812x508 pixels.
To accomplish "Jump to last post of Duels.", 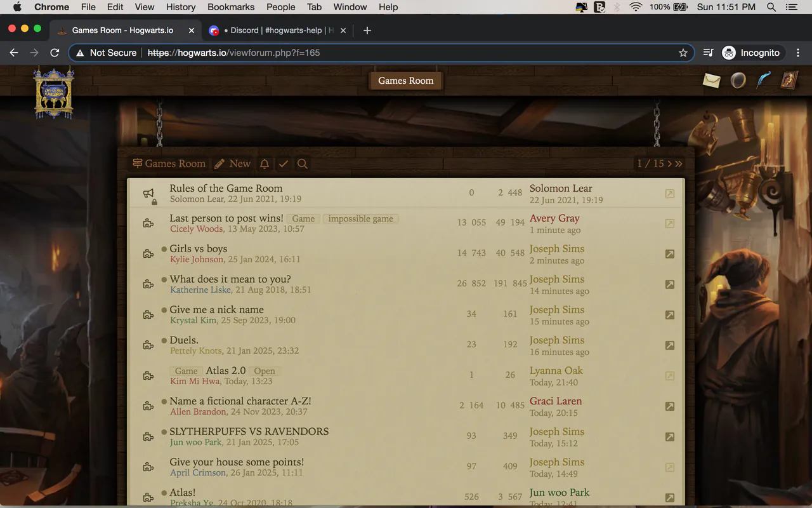I will tap(670, 345).
